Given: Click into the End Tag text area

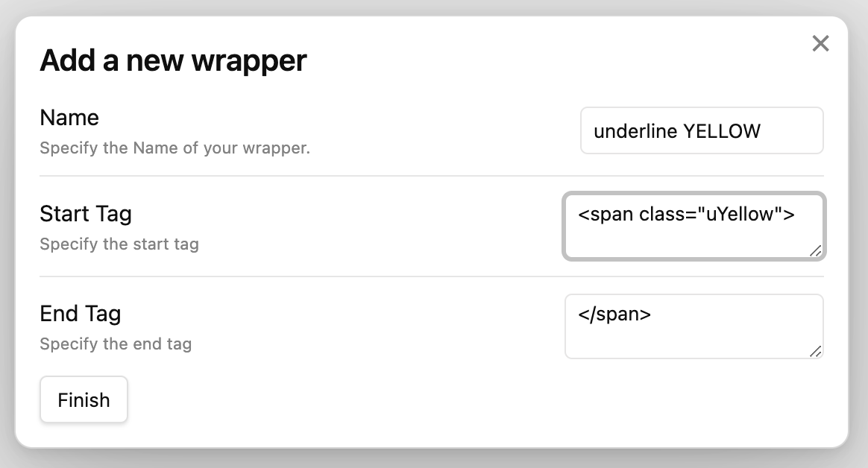Looking at the screenshot, I should 694,326.
